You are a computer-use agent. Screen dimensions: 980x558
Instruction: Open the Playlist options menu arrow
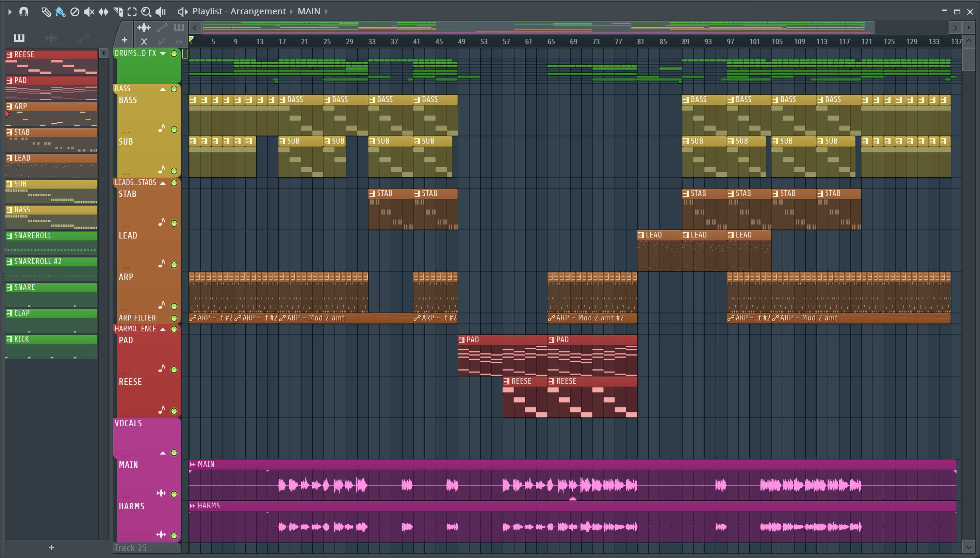tap(10, 12)
